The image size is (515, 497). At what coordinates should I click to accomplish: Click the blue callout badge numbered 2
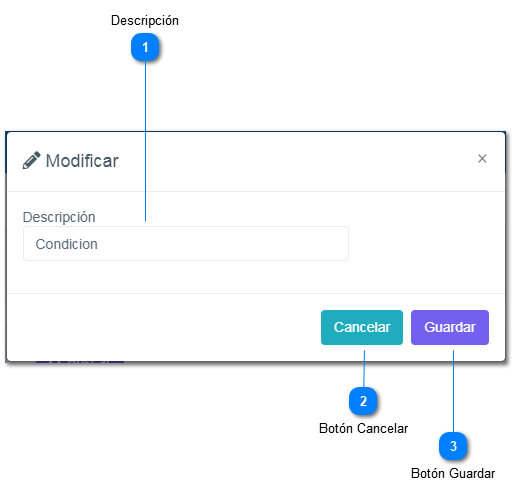(x=363, y=401)
